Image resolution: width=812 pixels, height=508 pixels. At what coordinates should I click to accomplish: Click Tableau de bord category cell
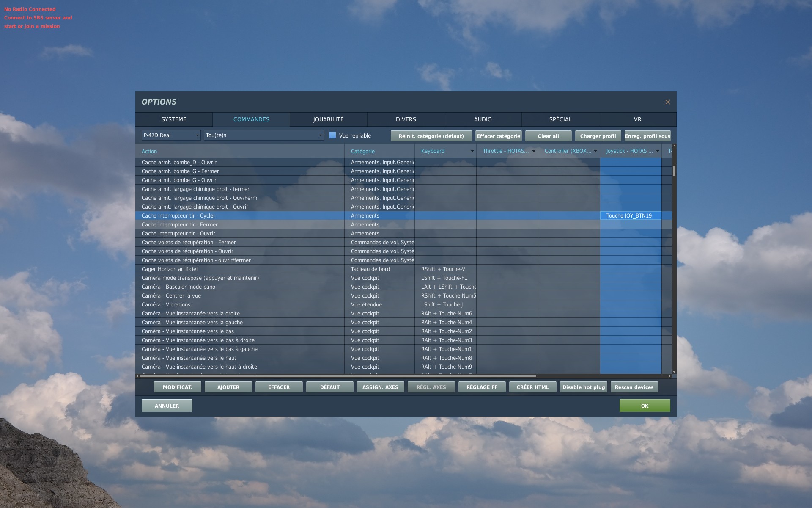point(380,269)
